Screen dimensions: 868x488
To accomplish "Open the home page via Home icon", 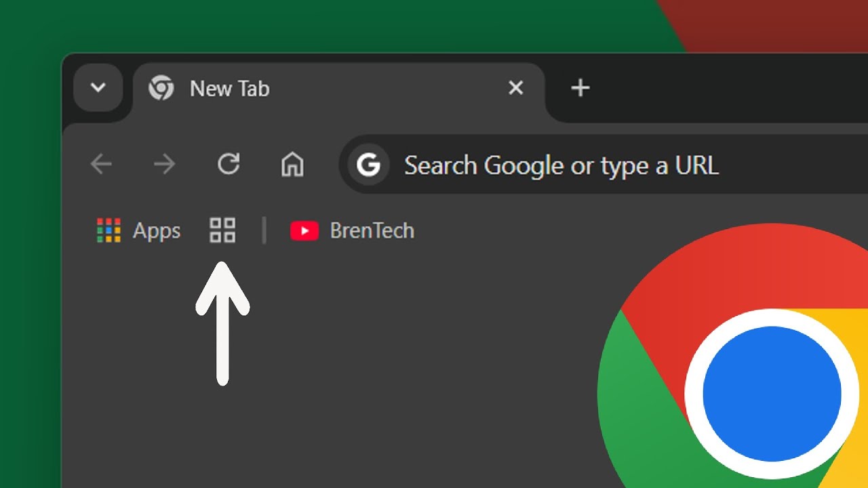I will click(x=292, y=164).
